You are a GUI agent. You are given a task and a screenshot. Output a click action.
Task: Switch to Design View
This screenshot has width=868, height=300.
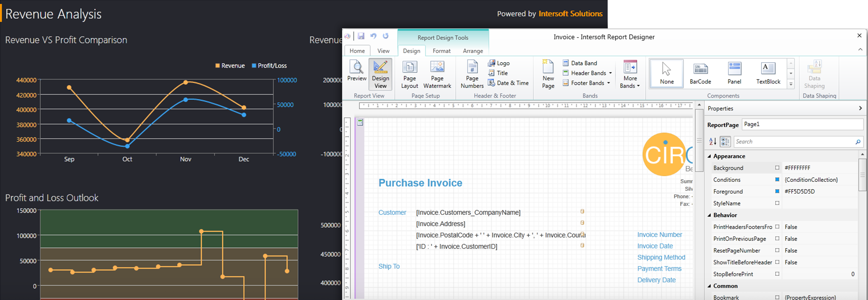(x=380, y=74)
